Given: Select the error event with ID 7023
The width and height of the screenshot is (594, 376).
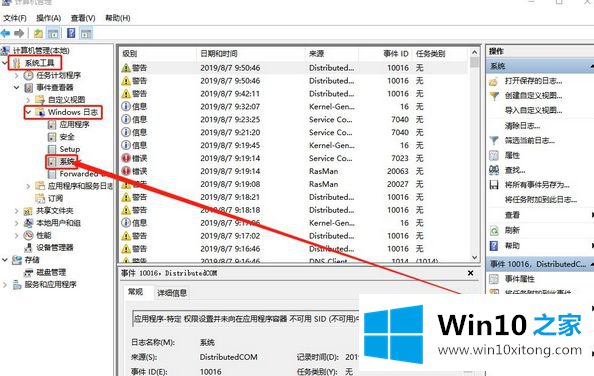Looking at the screenshot, I should [294, 158].
